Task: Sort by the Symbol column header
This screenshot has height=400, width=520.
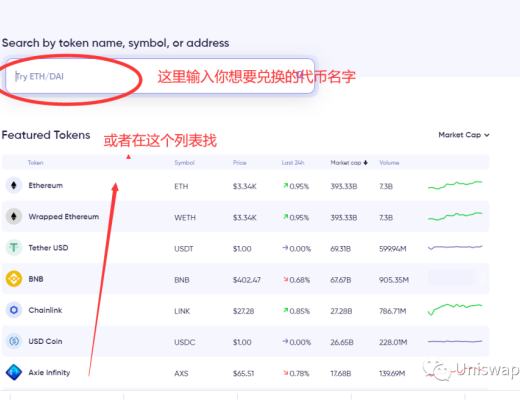Action: 184,163
